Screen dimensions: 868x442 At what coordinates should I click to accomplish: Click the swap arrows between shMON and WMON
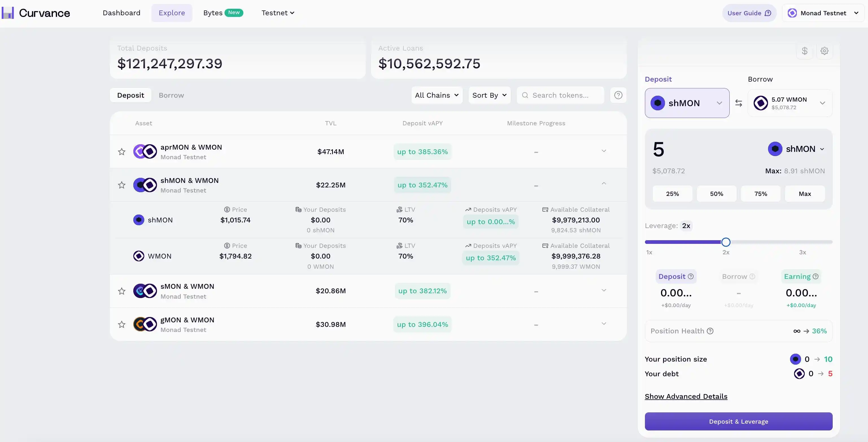coord(739,103)
